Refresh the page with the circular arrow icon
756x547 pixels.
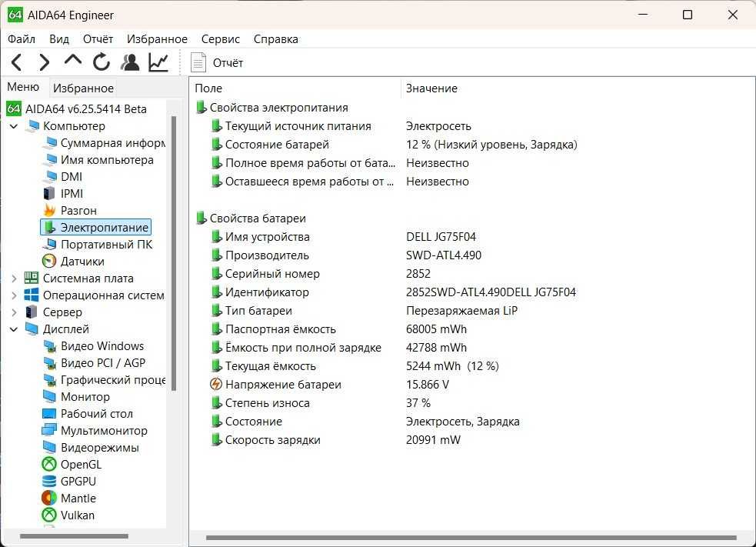pyautogui.click(x=102, y=63)
